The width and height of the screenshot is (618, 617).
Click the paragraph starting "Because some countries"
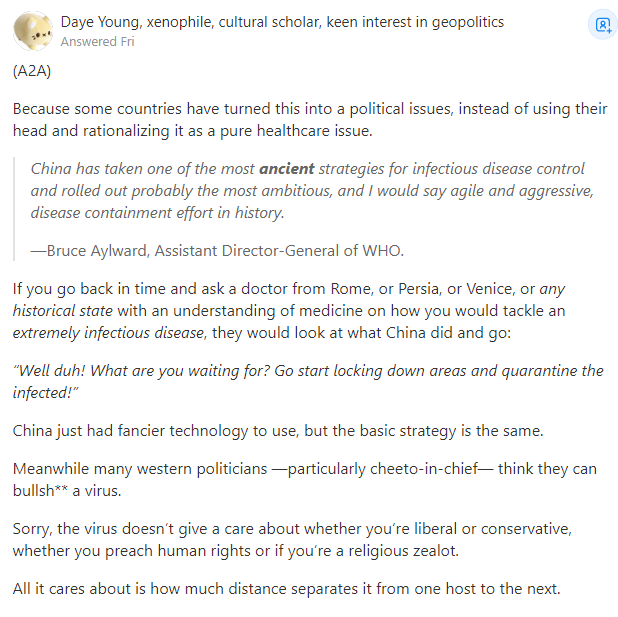pyautogui.click(x=310, y=118)
